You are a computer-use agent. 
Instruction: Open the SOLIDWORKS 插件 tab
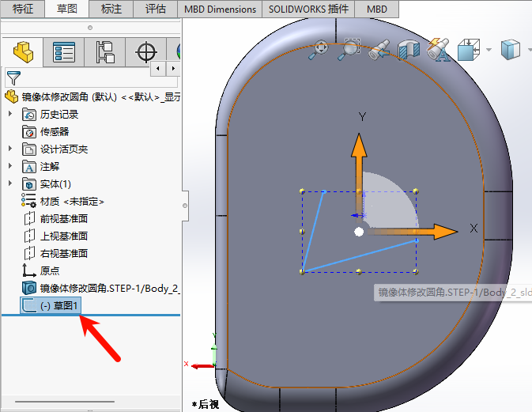(x=308, y=9)
